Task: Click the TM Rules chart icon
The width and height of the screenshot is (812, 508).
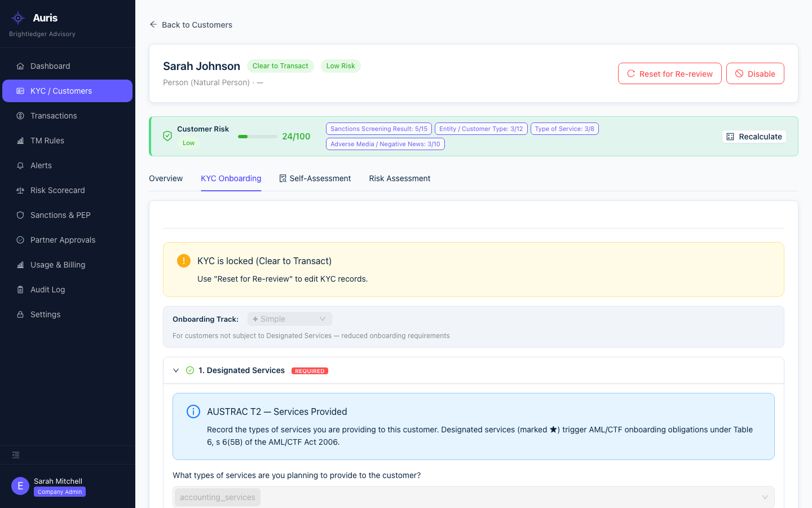Action: tap(20, 141)
